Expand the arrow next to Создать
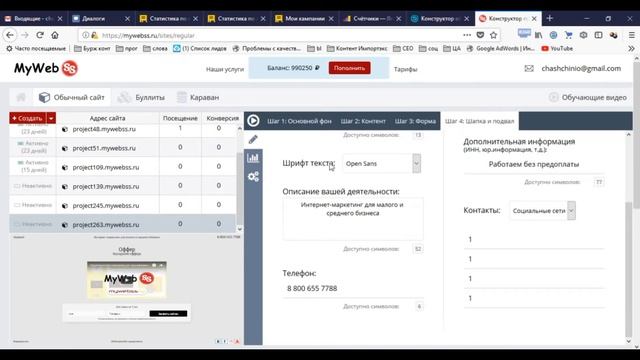The height and width of the screenshot is (360, 640). pyautogui.click(x=51, y=118)
